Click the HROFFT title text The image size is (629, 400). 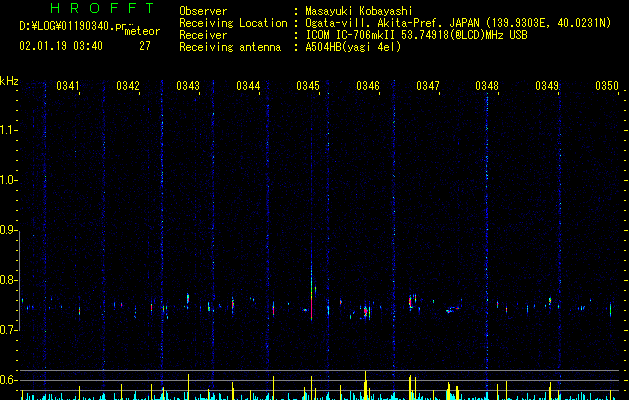(103, 8)
